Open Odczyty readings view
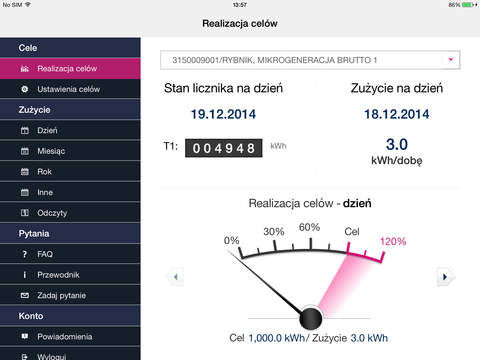 coord(70,213)
